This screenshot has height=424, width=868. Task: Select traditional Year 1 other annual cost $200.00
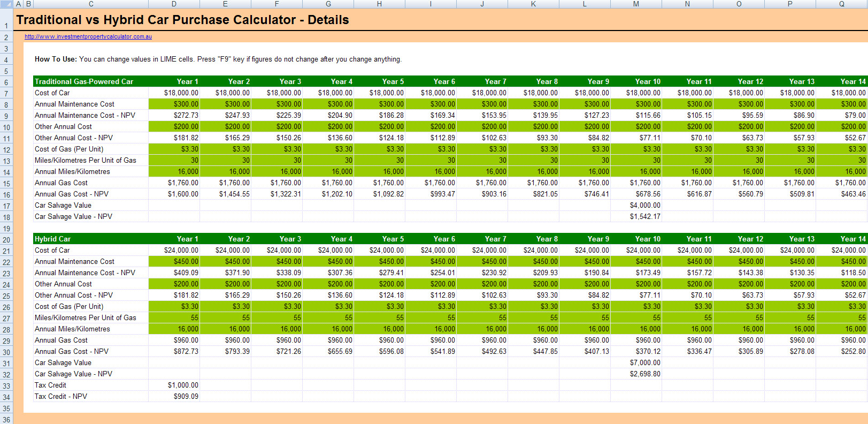(x=174, y=126)
